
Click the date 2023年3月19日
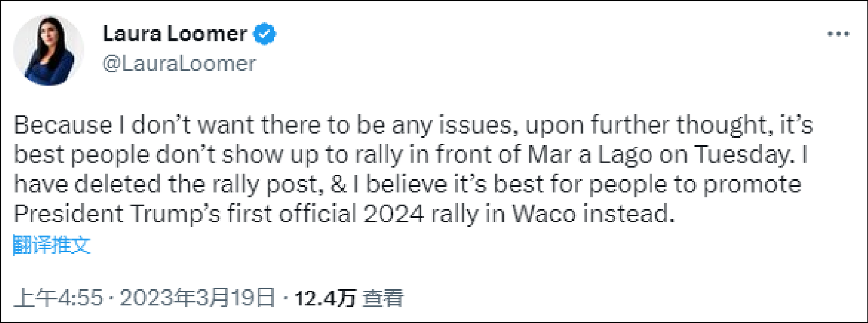coord(198,298)
